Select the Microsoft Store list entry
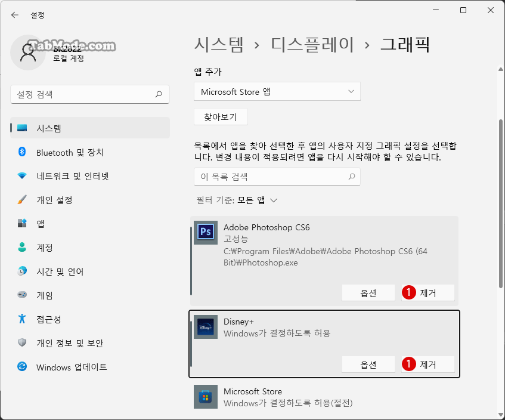 324,397
